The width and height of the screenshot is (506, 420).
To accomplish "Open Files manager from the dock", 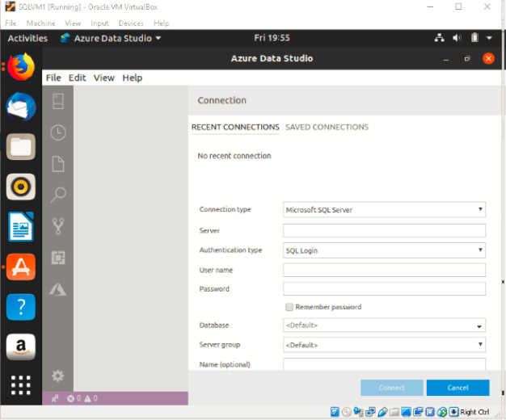I will pyautogui.click(x=21, y=147).
